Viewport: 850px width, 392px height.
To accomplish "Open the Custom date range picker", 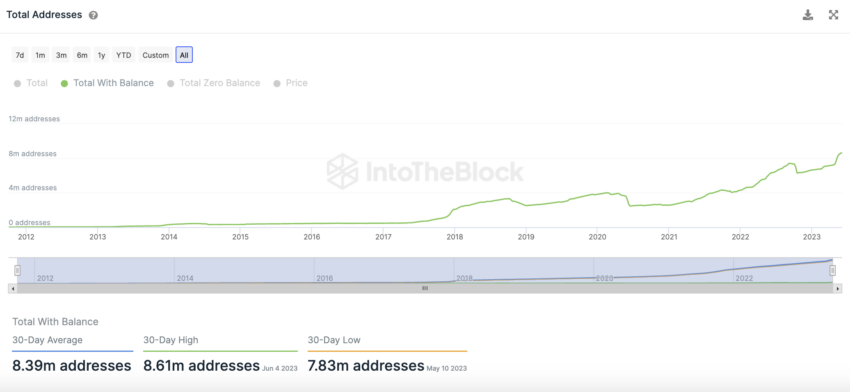I will 156,55.
